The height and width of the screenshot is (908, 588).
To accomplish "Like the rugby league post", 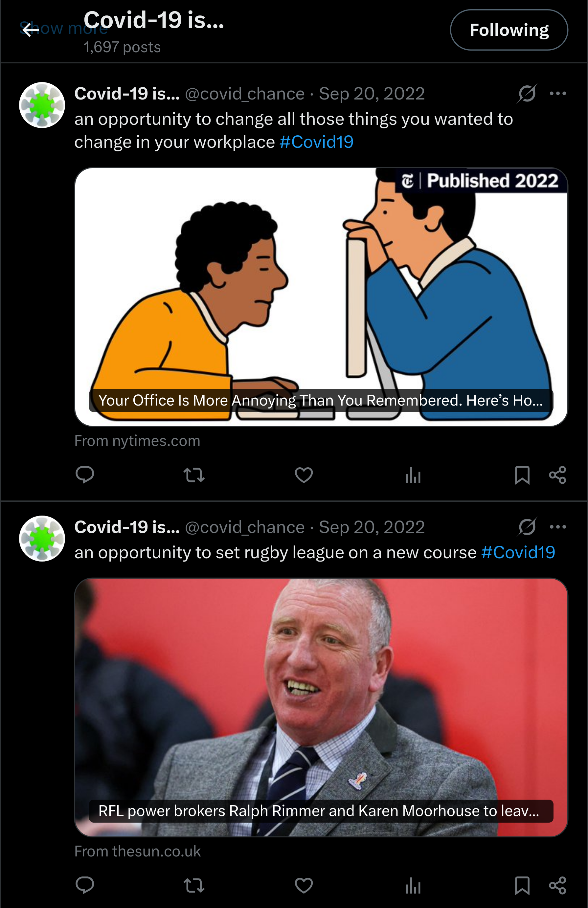I will click(304, 885).
